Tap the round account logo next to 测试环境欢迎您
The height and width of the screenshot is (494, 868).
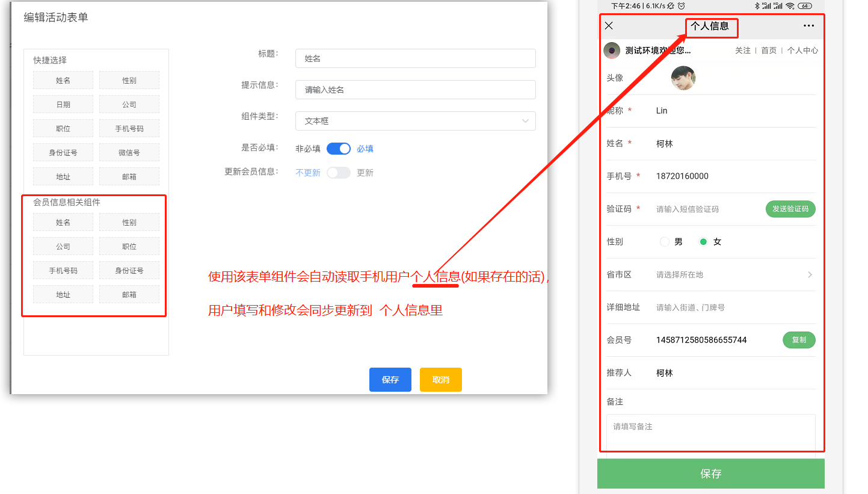pos(612,51)
